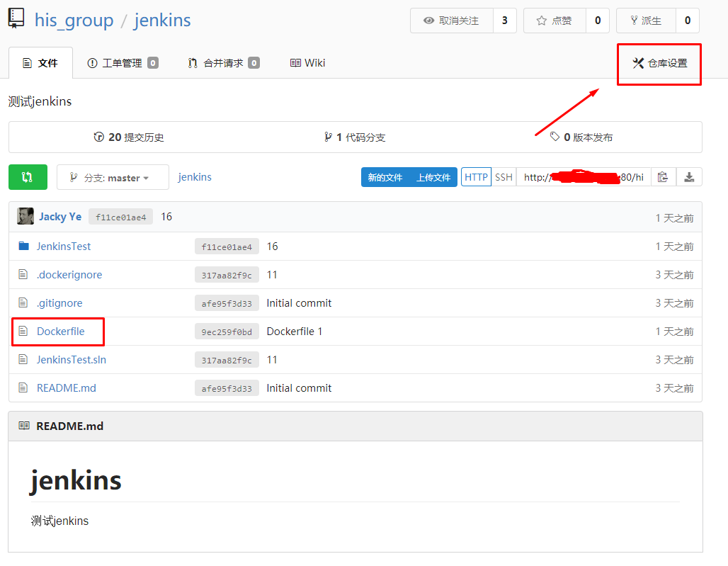This screenshot has width=728, height=566.
Task: Open commit 317aa82f9c in .dockerignore row
Action: click(227, 276)
